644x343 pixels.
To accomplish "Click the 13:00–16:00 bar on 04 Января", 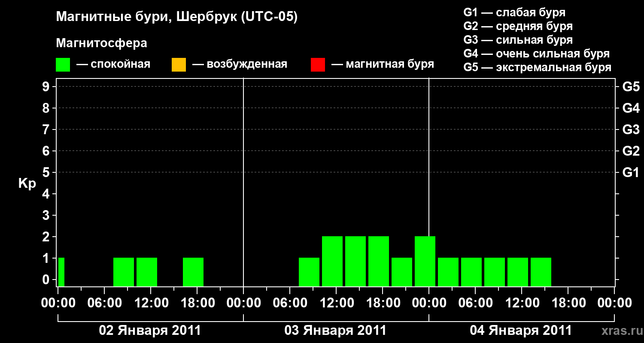I will 541,272.
